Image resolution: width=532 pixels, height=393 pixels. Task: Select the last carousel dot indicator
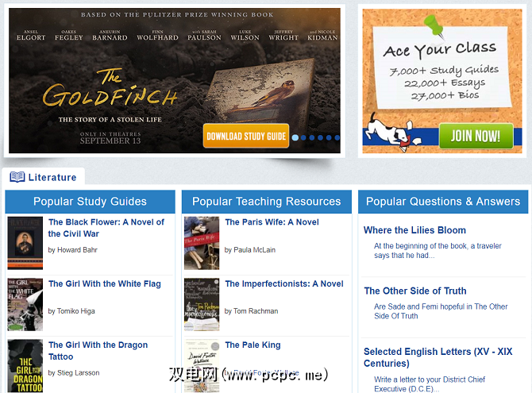[x=337, y=137]
